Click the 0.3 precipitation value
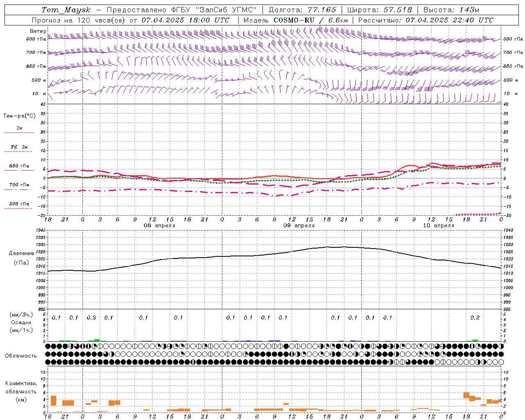This screenshot has height=420, width=525. pyautogui.click(x=91, y=318)
